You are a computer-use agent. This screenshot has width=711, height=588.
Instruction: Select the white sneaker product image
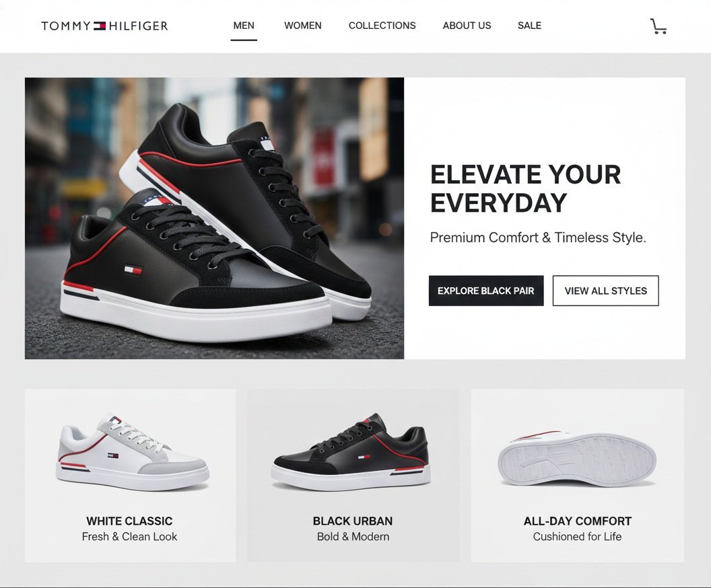(133, 453)
